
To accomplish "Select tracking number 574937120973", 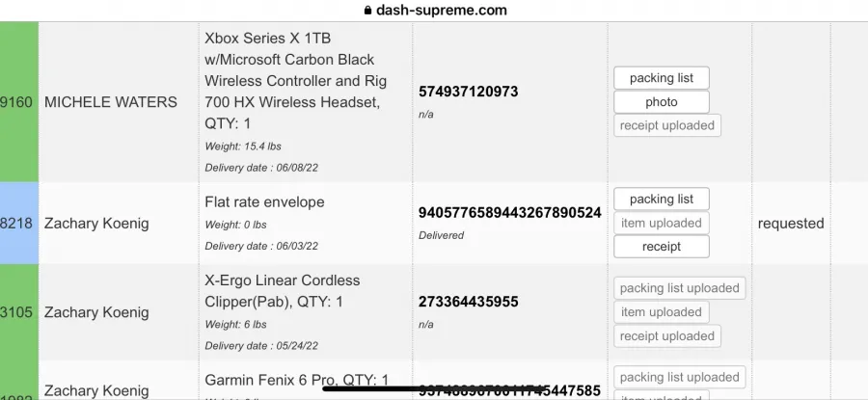I will [469, 92].
